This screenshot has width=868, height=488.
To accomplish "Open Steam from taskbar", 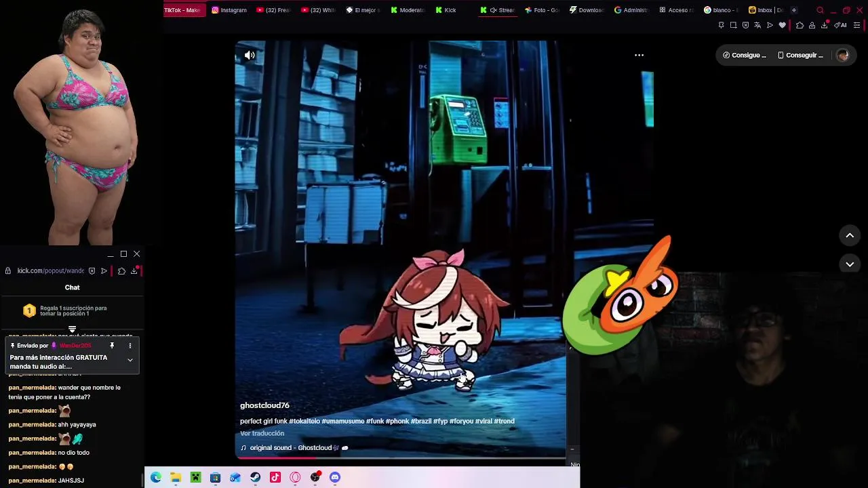I will tap(255, 477).
